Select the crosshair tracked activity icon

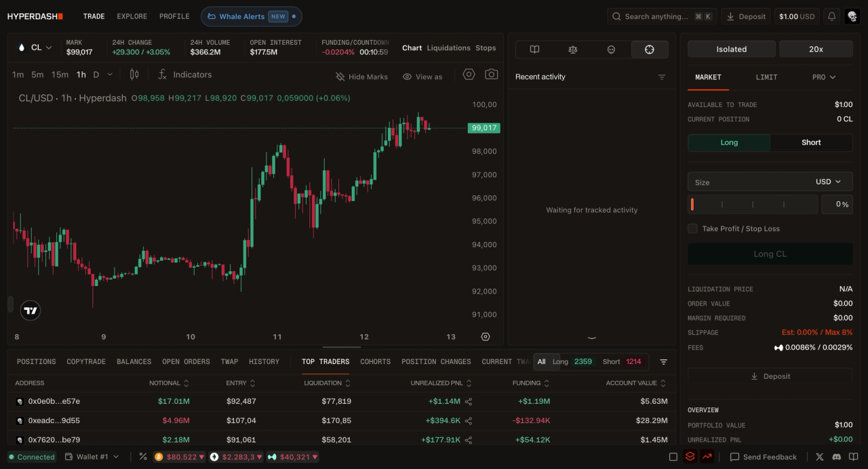(650, 49)
